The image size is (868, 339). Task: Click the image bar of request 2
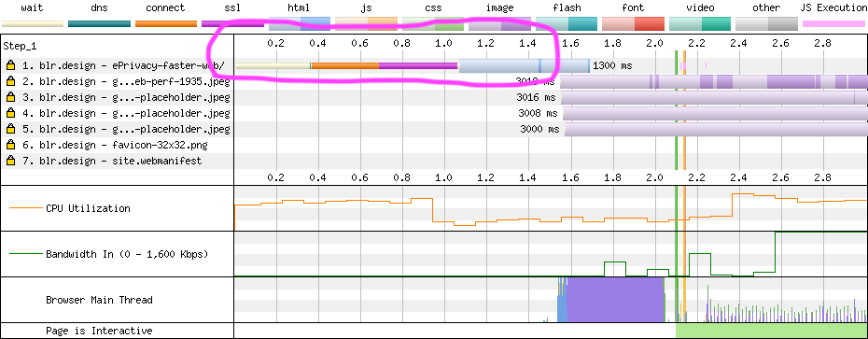point(714,82)
